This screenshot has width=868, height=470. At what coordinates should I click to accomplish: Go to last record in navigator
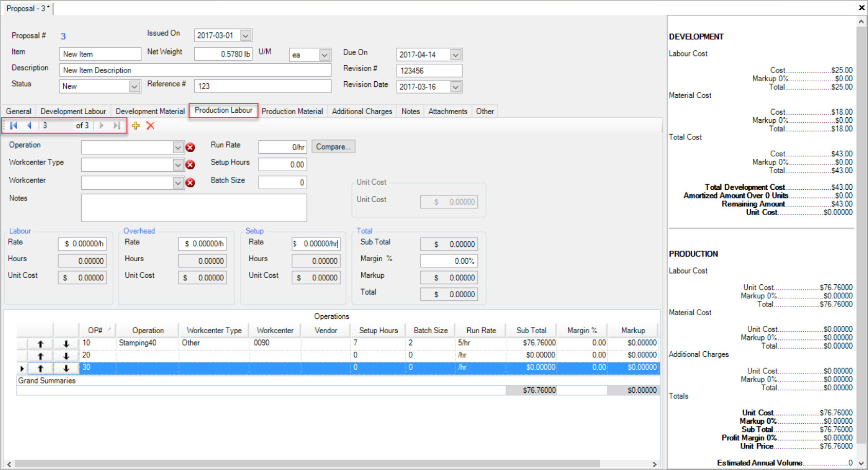(x=117, y=125)
